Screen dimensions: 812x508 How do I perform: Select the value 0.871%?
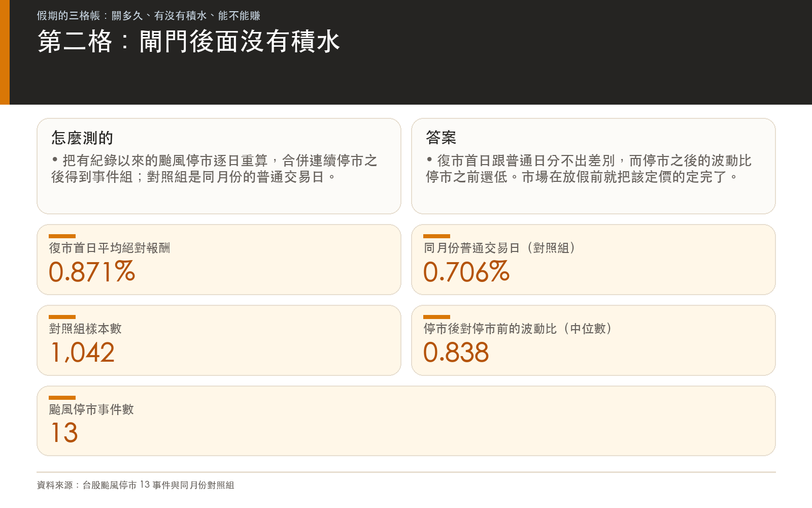coord(92,272)
